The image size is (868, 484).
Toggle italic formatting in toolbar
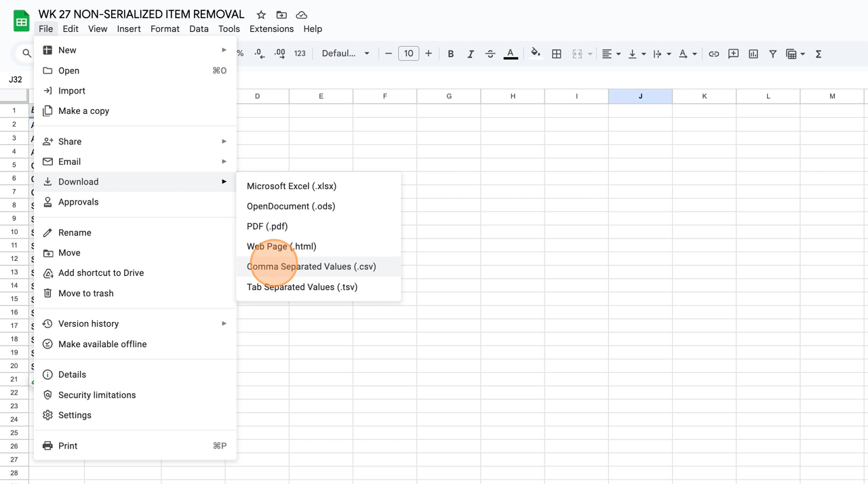point(470,54)
